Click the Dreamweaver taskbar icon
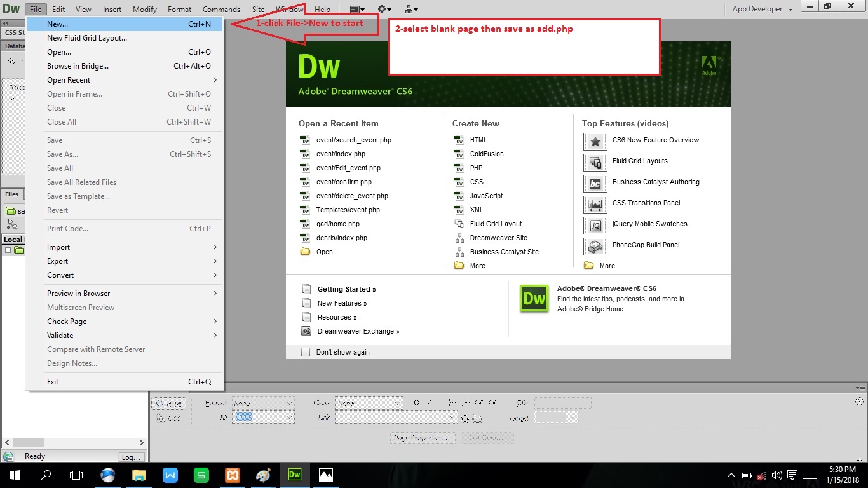Viewport: 868px width, 488px height. point(294,475)
